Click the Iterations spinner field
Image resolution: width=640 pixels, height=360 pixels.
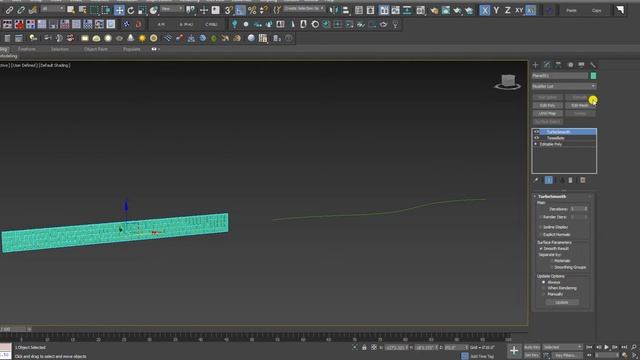tap(578, 209)
